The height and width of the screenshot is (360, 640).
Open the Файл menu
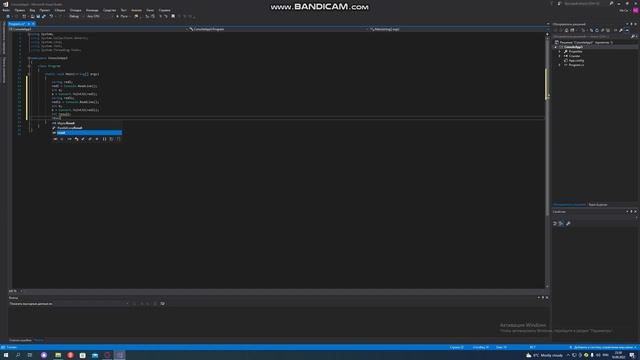click(6, 10)
